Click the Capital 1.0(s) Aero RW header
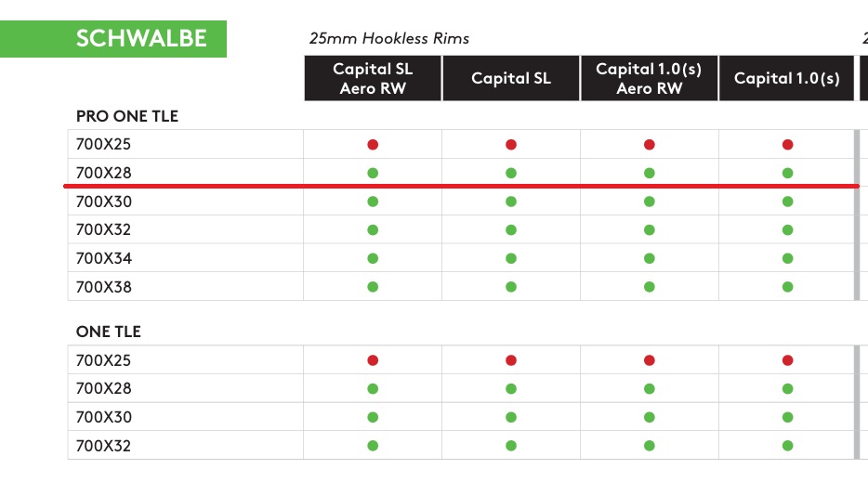 coord(650,79)
